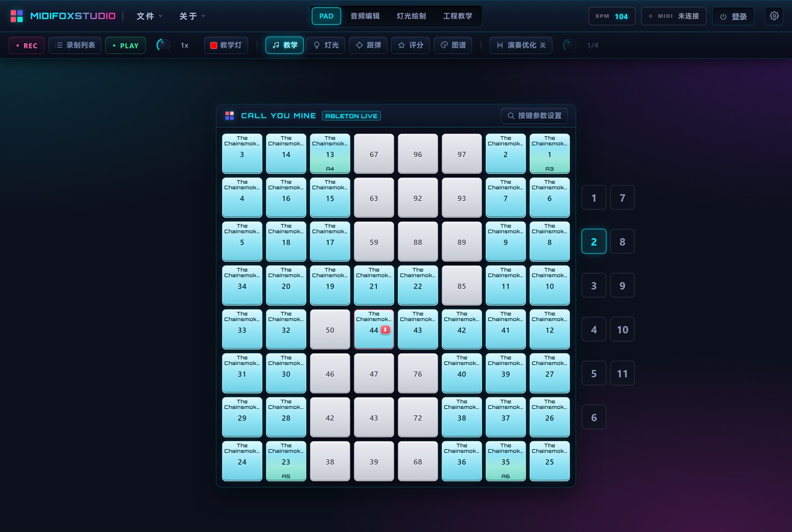Select page 2 button
The image size is (792, 532).
(594, 242)
